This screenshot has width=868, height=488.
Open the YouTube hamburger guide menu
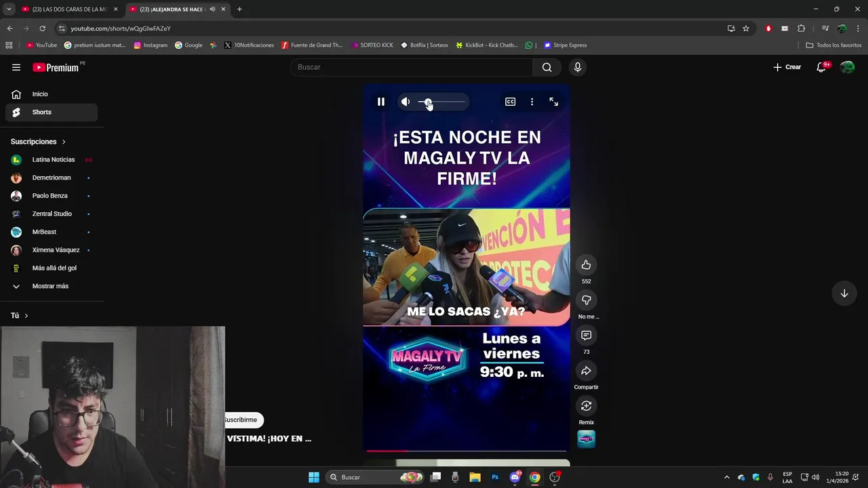[x=16, y=67]
